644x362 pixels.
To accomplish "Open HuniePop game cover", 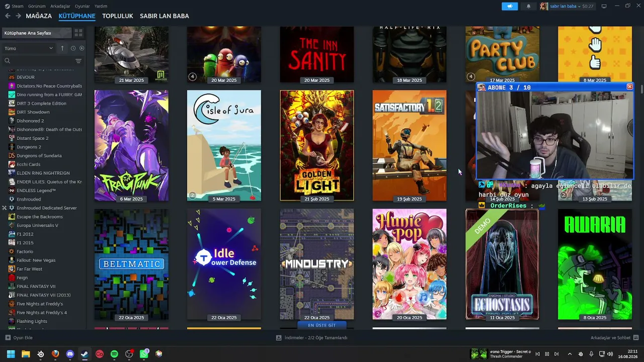I will pos(410,264).
